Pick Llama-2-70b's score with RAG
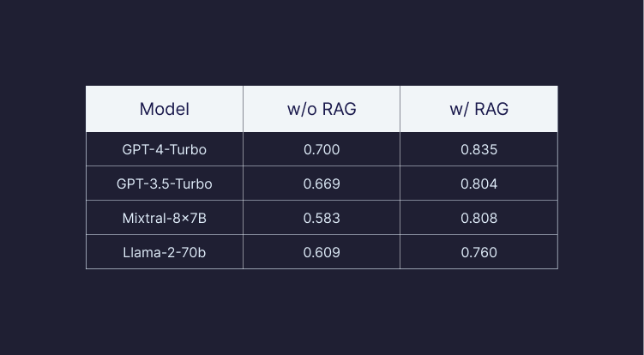This screenshot has height=355, width=644. point(478,252)
